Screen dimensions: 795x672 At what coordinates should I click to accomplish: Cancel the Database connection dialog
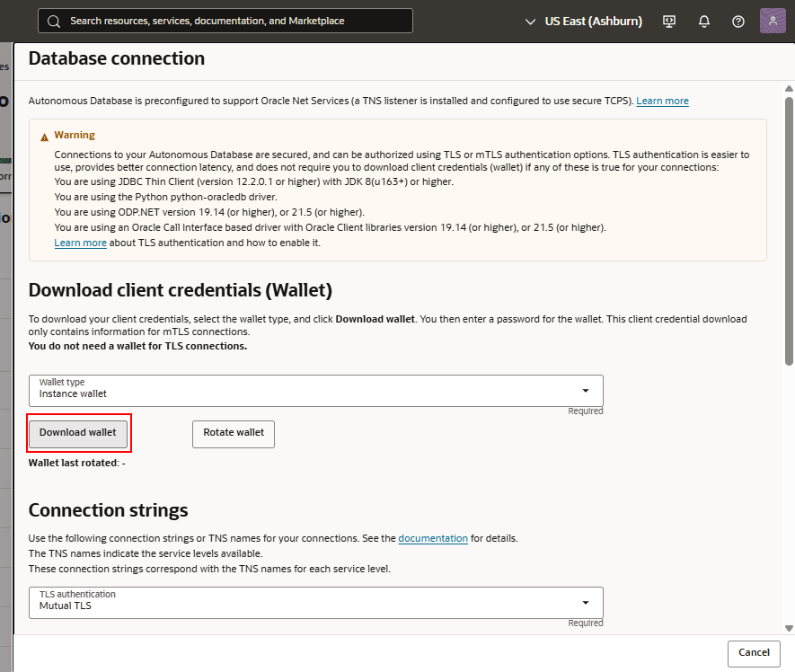click(754, 653)
